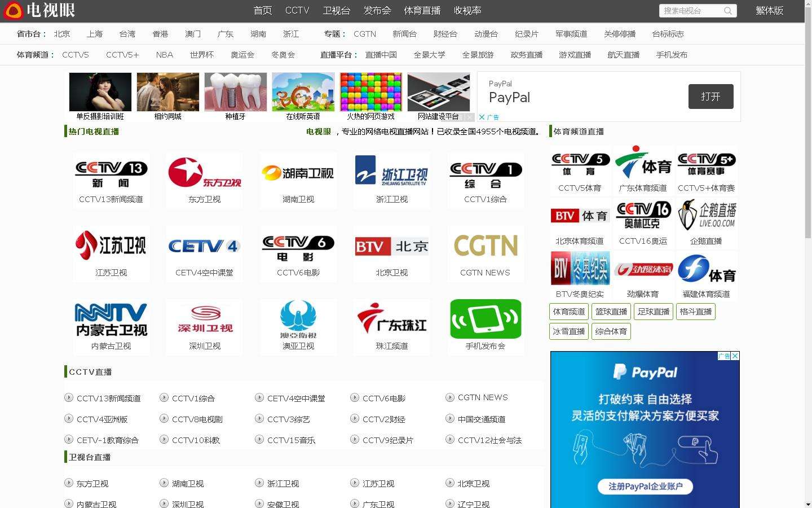Click the search magnifier icon
This screenshot has width=812, height=508.
[728, 11]
